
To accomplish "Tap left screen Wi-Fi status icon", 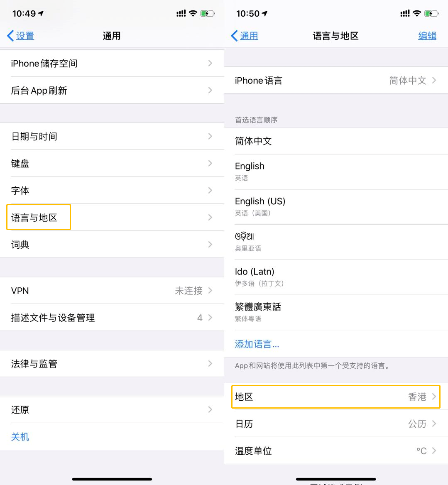I will (x=193, y=13).
